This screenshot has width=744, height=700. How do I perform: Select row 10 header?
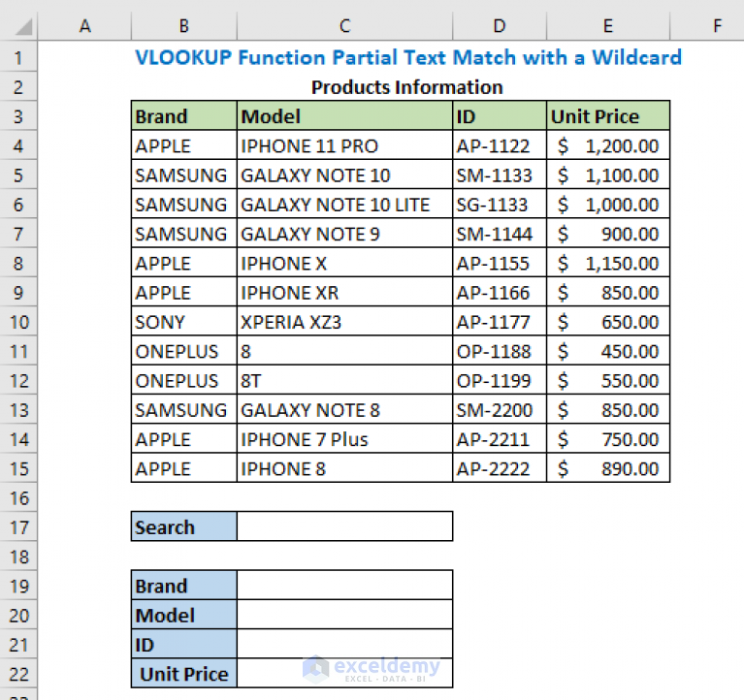point(18,322)
